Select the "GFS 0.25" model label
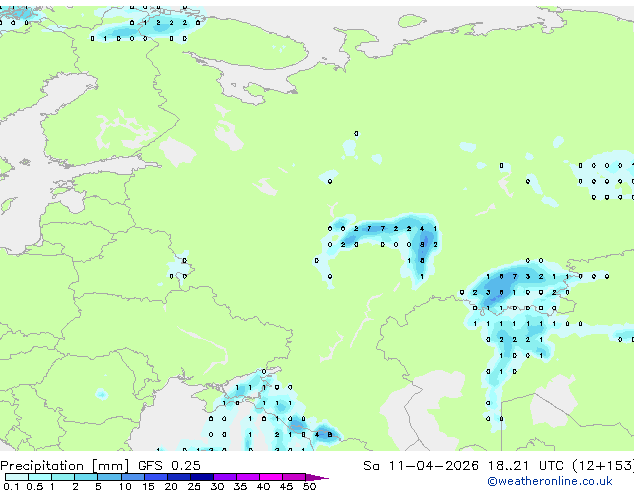The image size is (634, 490). click(x=169, y=466)
